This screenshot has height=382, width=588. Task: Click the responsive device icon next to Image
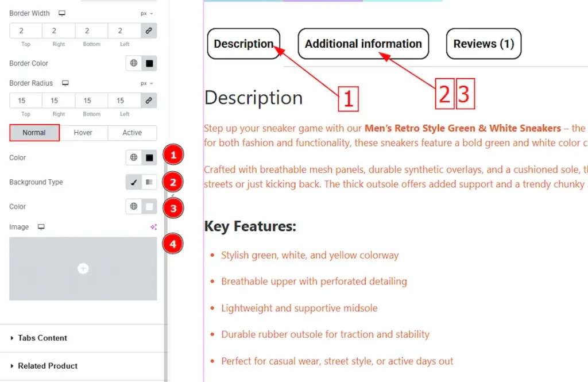click(x=41, y=227)
